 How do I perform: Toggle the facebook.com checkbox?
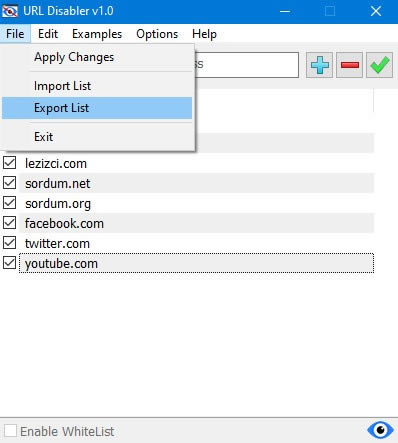(10, 223)
